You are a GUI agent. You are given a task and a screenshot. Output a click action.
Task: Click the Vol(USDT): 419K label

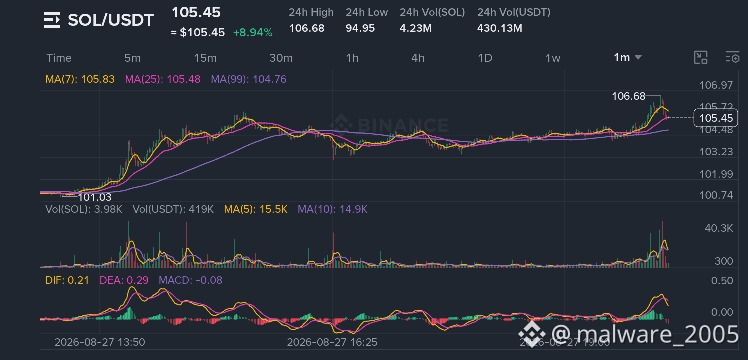coord(173,209)
